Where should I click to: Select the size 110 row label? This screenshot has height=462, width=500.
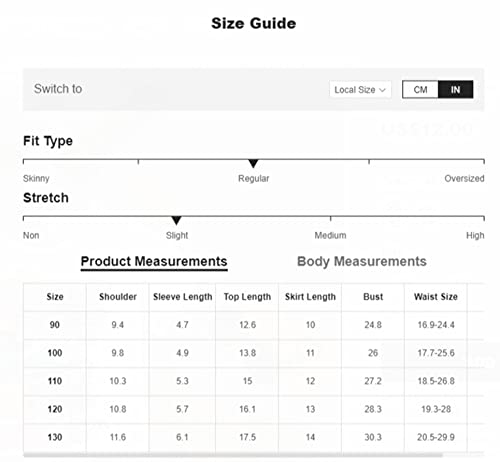coord(55,381)
